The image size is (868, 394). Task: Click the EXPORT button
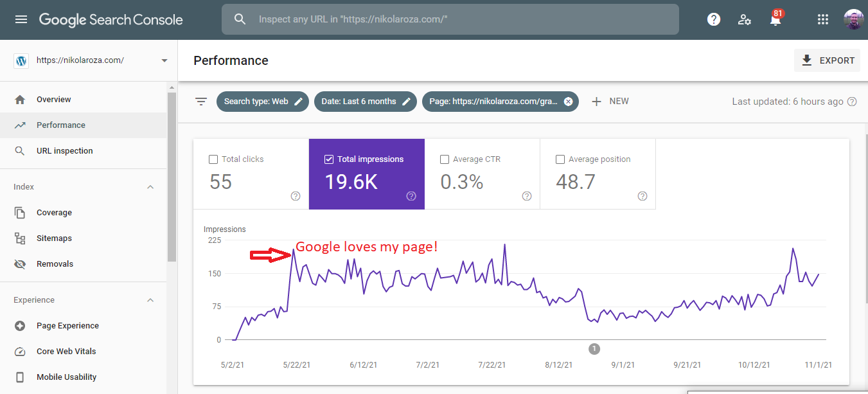click(828, 60)
